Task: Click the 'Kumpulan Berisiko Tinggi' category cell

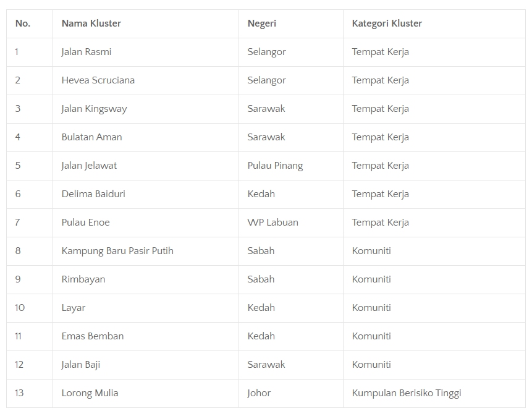Action: pos(407,393)
